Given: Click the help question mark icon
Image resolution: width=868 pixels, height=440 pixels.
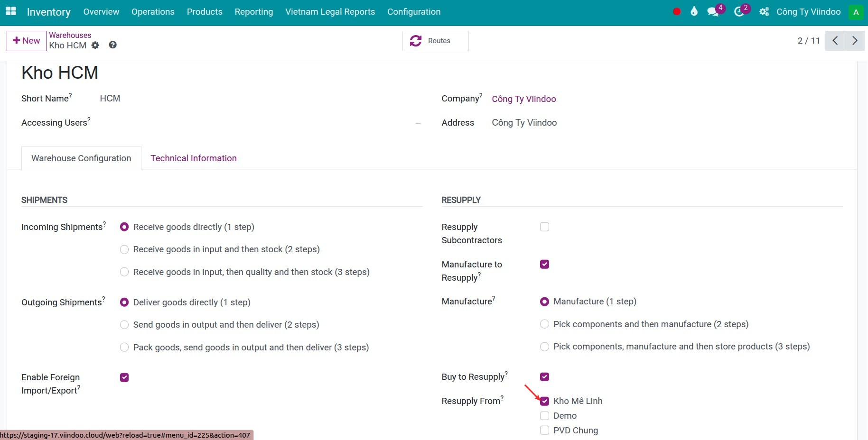Looking at the screenshot, I should pos(112,45).
